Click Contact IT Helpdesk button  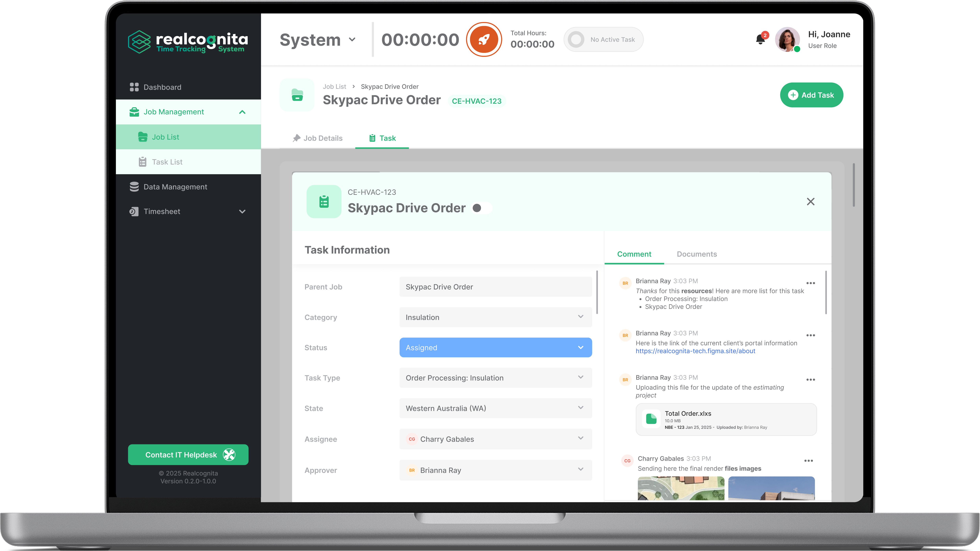(188, 455)
